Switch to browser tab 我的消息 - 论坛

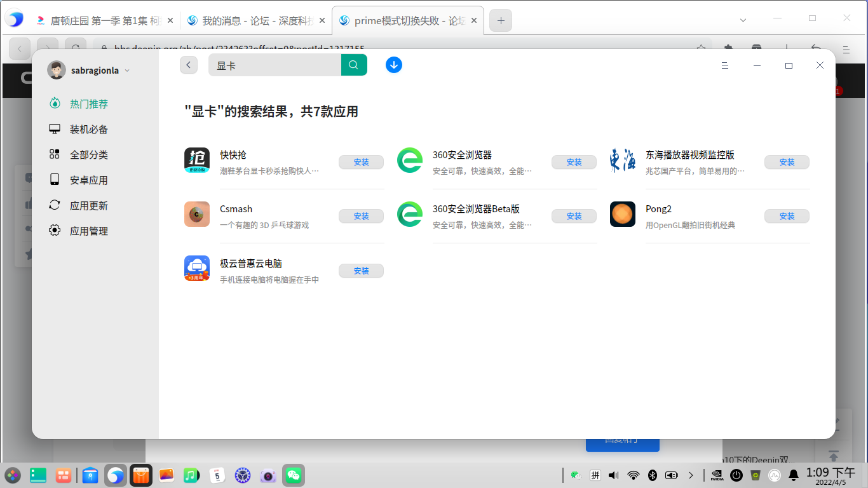click(x=256, y=20)
